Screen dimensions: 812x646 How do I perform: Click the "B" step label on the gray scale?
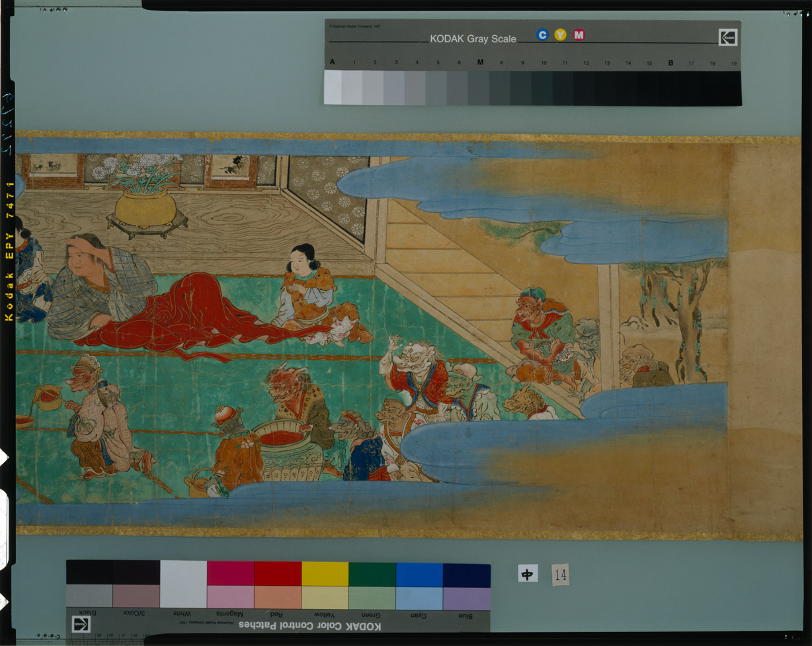[x=670, y=63]
